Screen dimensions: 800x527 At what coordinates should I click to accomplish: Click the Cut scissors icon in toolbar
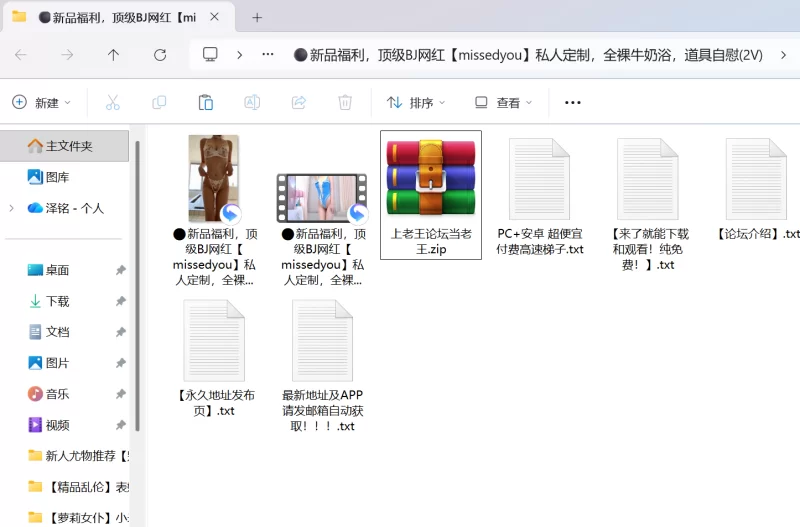113,102
